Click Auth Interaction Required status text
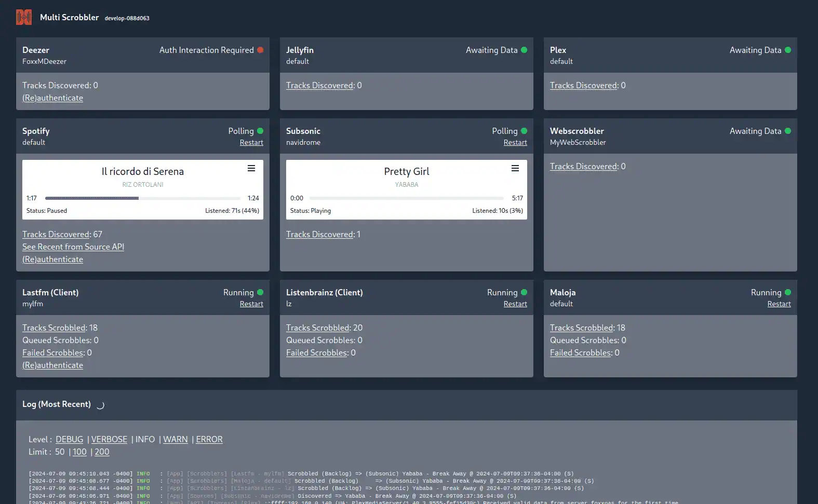This screenshot has width=818, height=504. [x=207, y=50]
